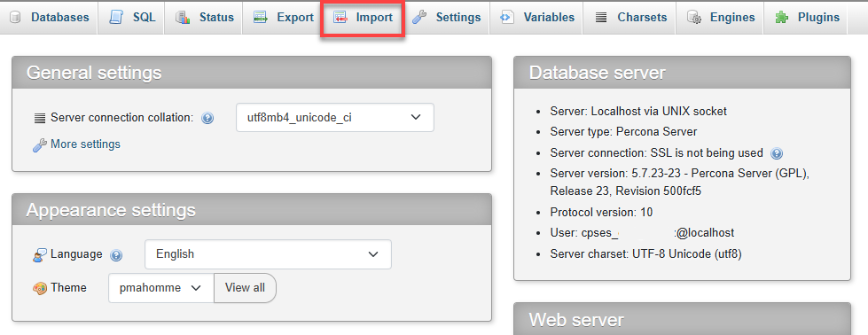Open the Theme dropdown showing pmahomme

(161, 288)
